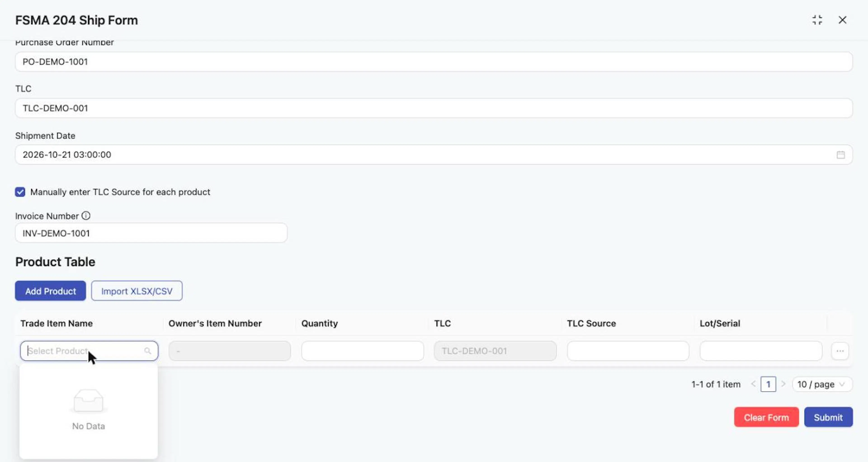Click the Invoice Number info icon

[x=86, y=216]
